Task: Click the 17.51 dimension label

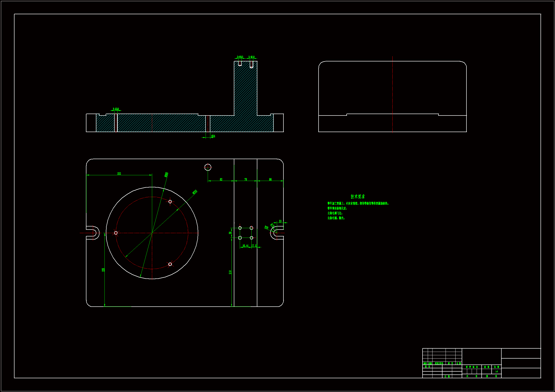Action: click(254, 246)
